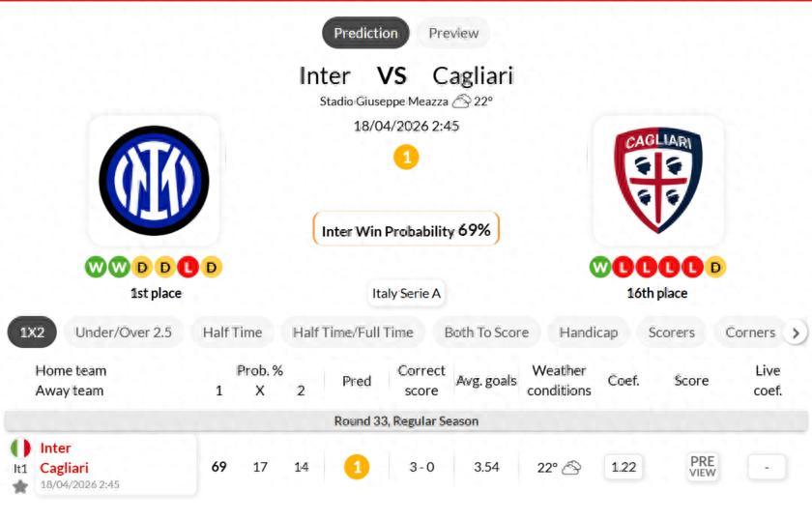Open the Both To Score tab
This screenshot has height=521, width=812.
[486, 333]
